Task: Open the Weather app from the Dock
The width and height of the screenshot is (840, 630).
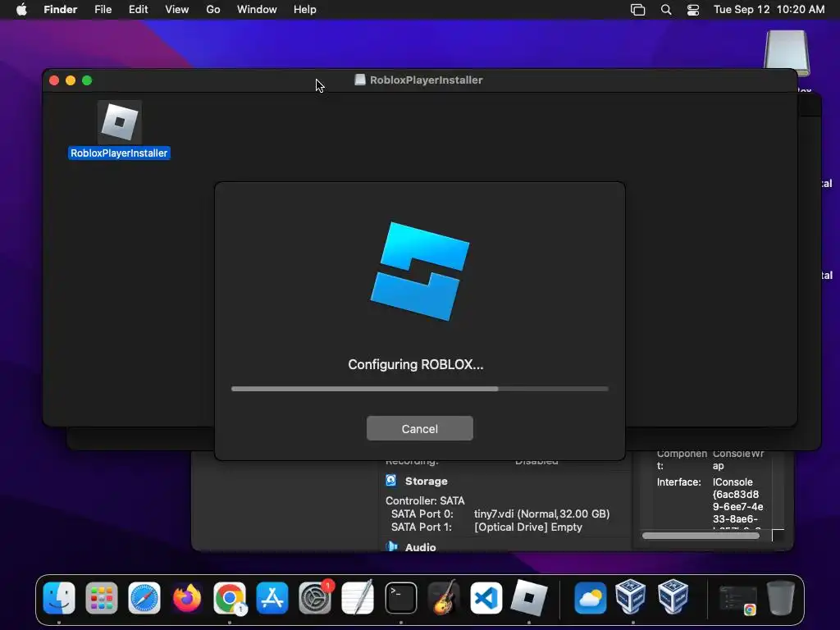Action: pos(590,597)
